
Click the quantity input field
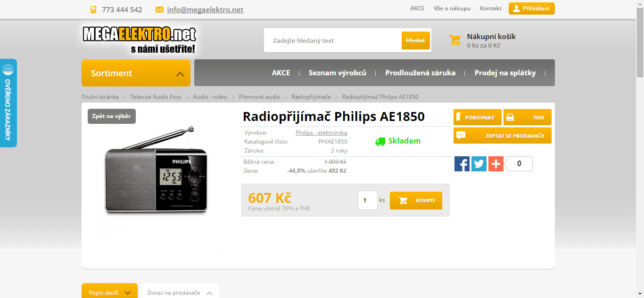368,200
